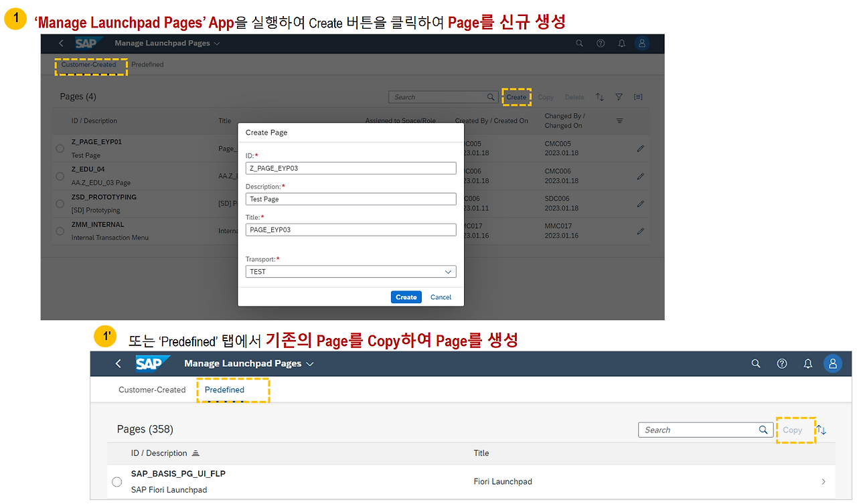
Task: Click the help question mark in the Pages (358) screen
Action: coord(782,363)
